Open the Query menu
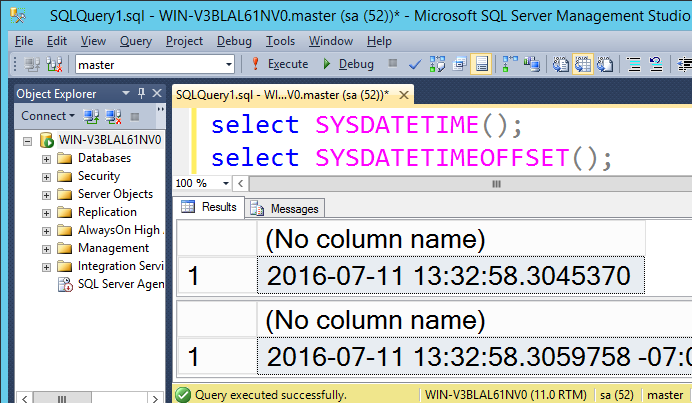This screenshot has width=692, height=403. (x=135, y=41)
